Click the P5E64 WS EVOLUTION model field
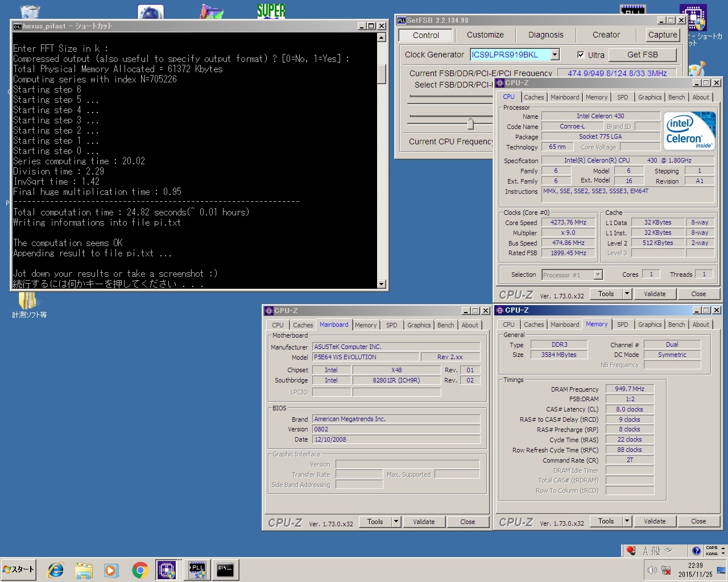This screenshot has height=582, width=728. (x=365, y=357)
